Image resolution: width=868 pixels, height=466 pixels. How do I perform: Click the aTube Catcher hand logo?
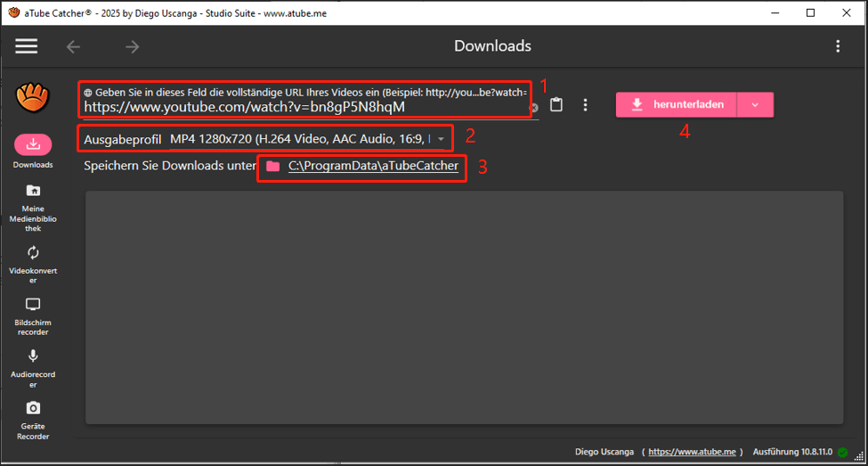pyautogui.click(x=33, y=97)
